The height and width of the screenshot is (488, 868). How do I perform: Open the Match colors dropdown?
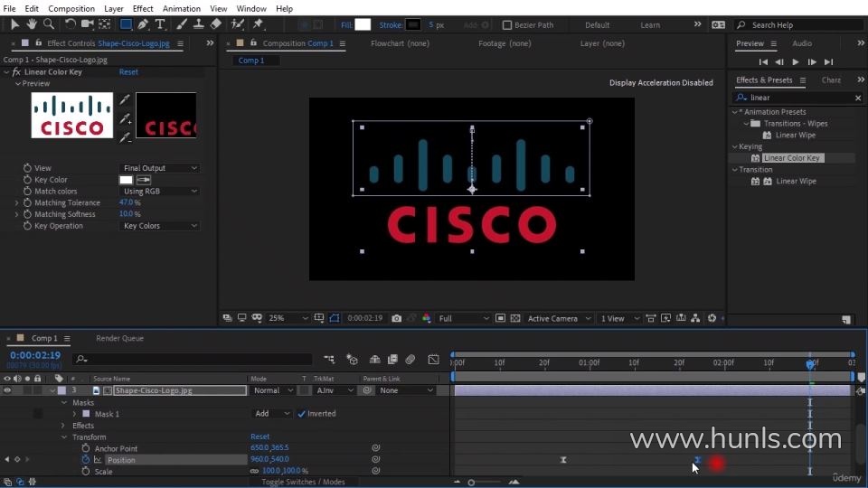coord(160,192)
